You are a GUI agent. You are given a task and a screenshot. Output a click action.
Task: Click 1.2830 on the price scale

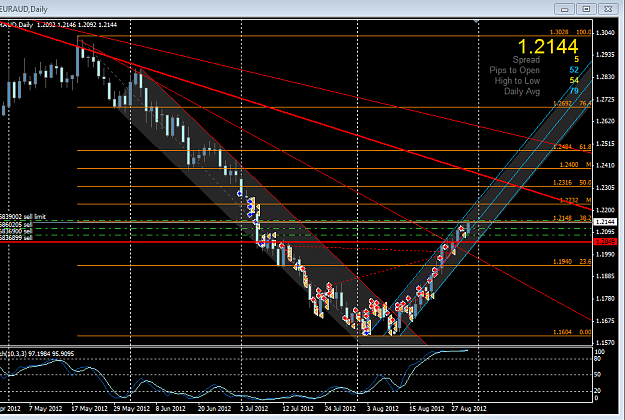tap(605, 77)
